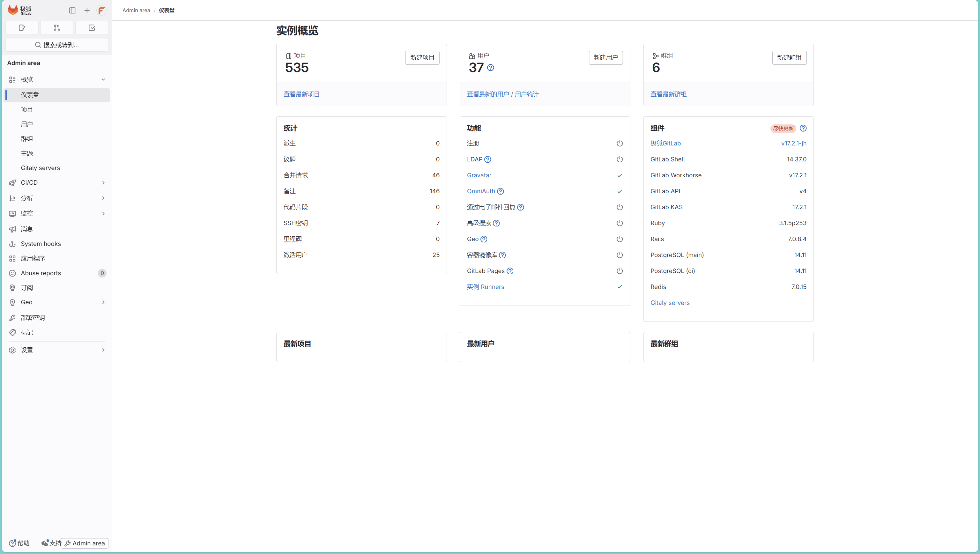Viewport: 980px width, 554px height.
Task: Open the 查看最新群组 link
Action: 668,94
